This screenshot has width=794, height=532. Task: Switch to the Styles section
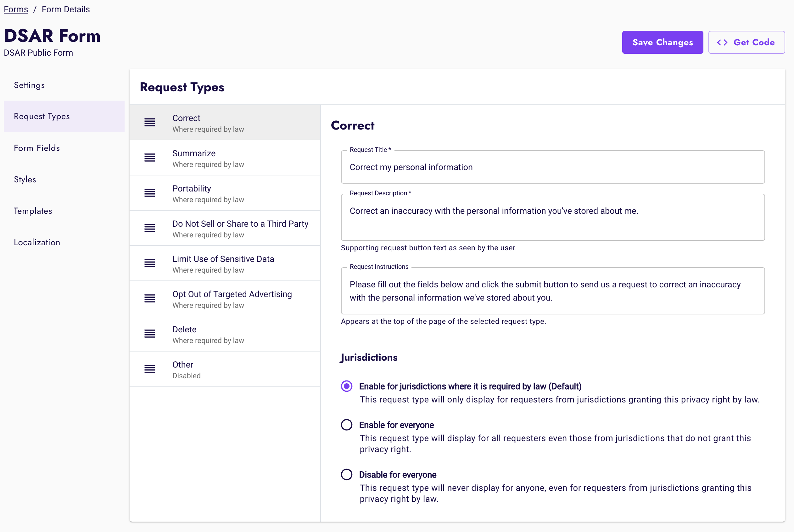[25, 180]
